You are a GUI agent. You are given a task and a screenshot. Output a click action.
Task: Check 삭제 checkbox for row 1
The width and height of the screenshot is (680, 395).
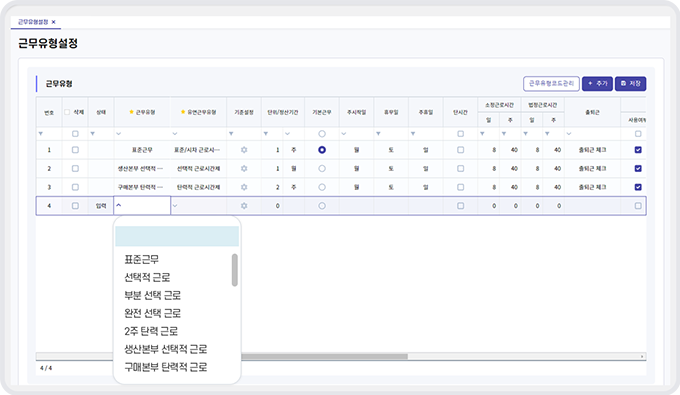(75, 150)
